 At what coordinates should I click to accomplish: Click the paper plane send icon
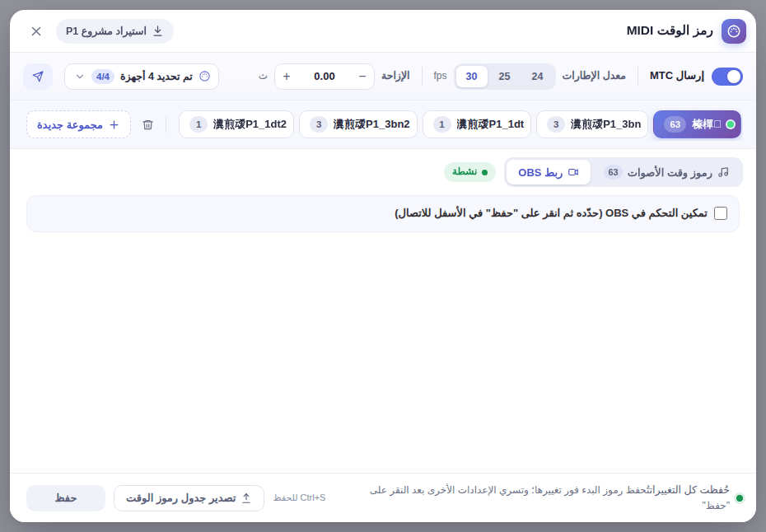tap(38, 77)
